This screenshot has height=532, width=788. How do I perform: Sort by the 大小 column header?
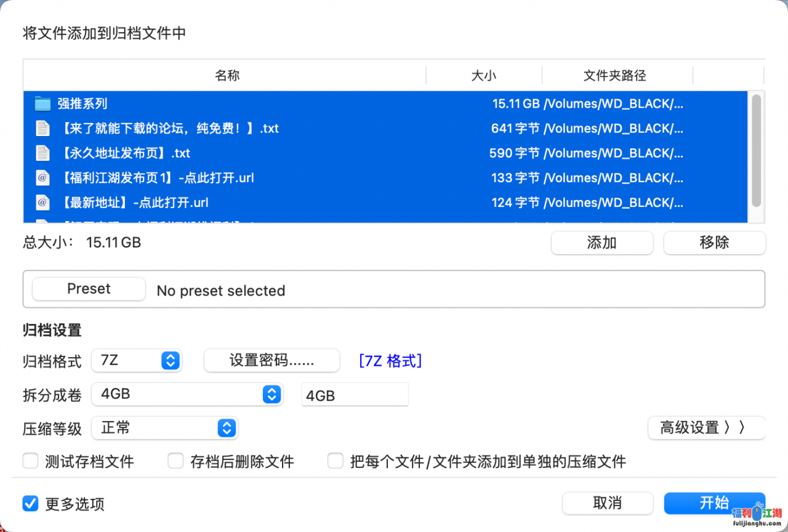click(483, 76)
